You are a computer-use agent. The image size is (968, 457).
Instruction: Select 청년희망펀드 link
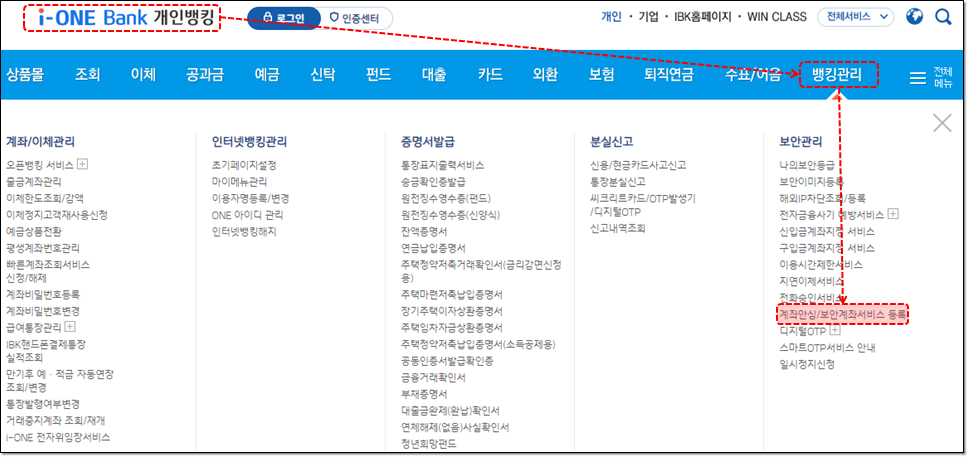(428, 443)
